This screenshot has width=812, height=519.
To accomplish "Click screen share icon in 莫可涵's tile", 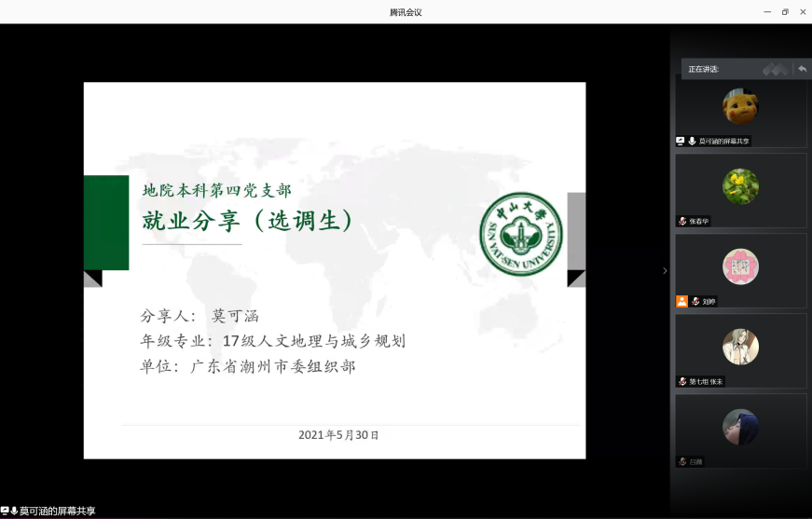I will (x=681, y=141).
